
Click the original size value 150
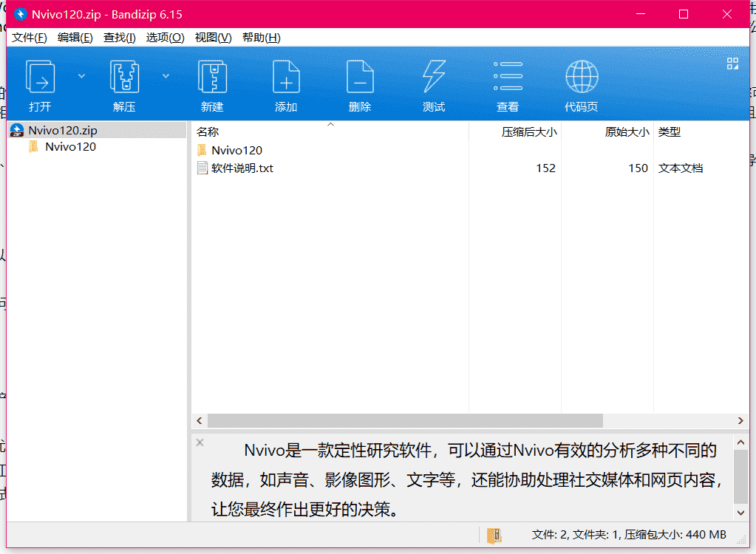click(638, 168)
